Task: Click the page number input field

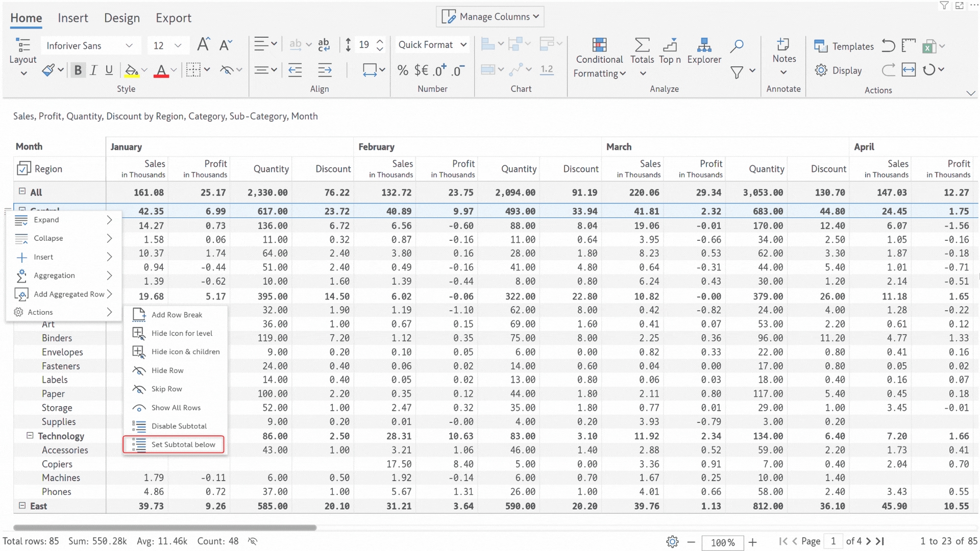Action: point(833,541)
